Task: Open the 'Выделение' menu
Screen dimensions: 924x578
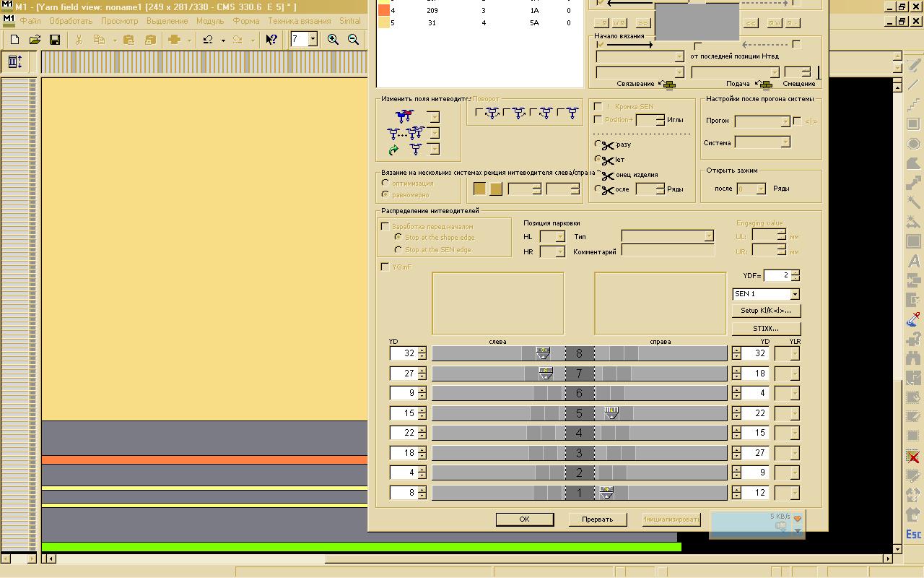Action: 167,21
